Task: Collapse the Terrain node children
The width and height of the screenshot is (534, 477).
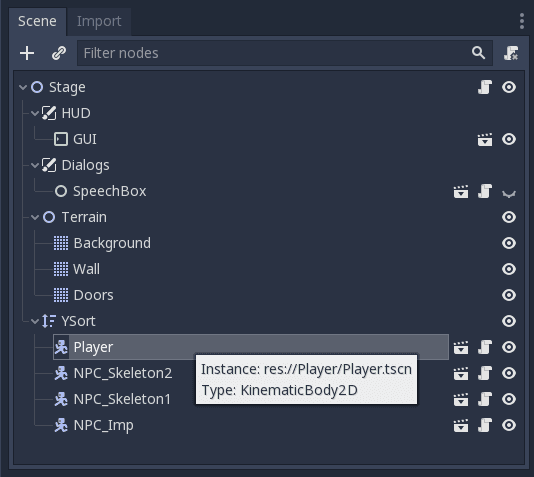Action: 35,217
